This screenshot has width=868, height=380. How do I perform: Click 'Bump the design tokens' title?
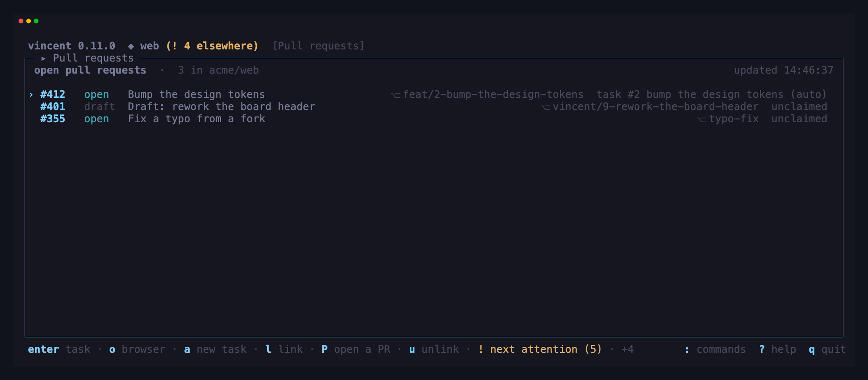click(x=196, y=94)
